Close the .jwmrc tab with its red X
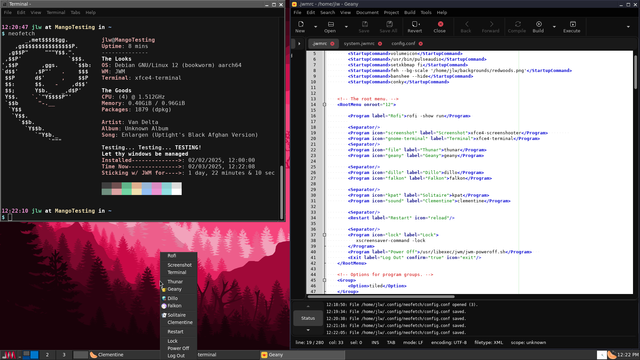Image resolution: width=640 pixels, height=360 pixels. [332, 44]
